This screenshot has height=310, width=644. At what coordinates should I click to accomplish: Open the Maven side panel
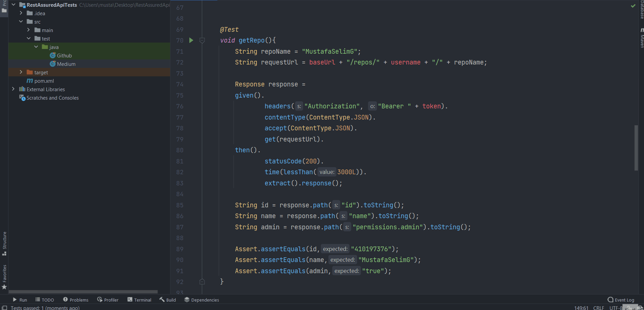(x=642, y=38)
